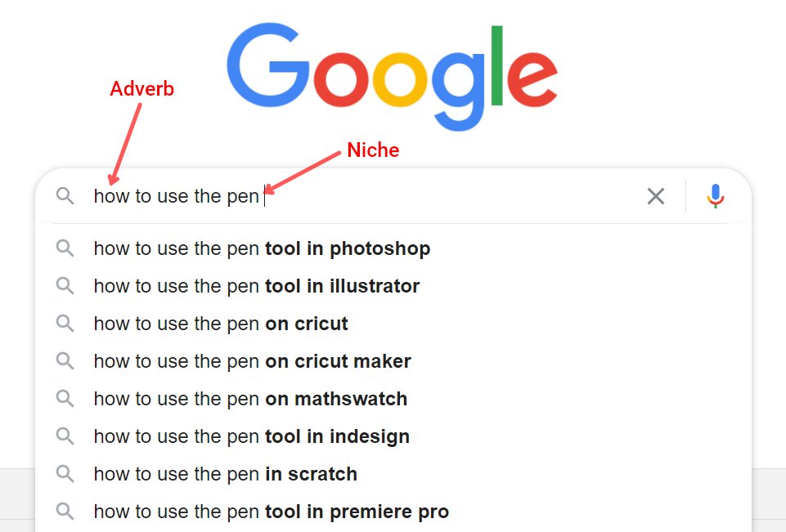Pick the 'in scratch' suggestion
Screen dimensions: 786x532
point(226,474)
